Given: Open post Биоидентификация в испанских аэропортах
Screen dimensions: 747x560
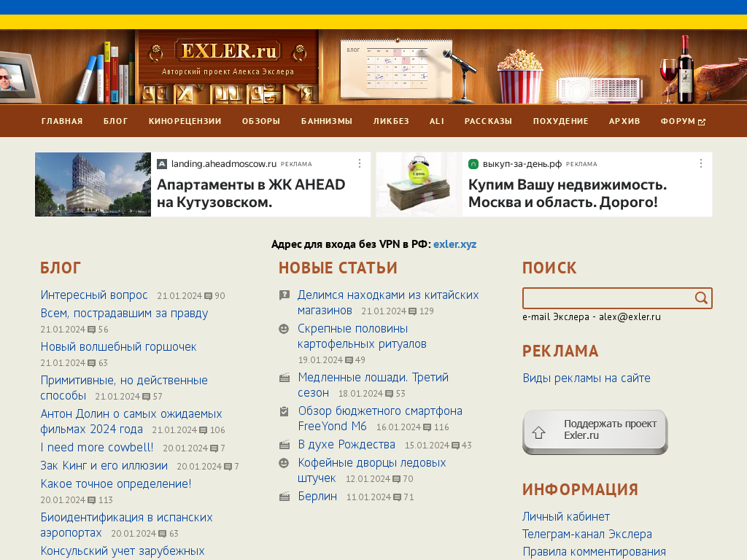Looking at the screenshot, I should click(126, 525).
